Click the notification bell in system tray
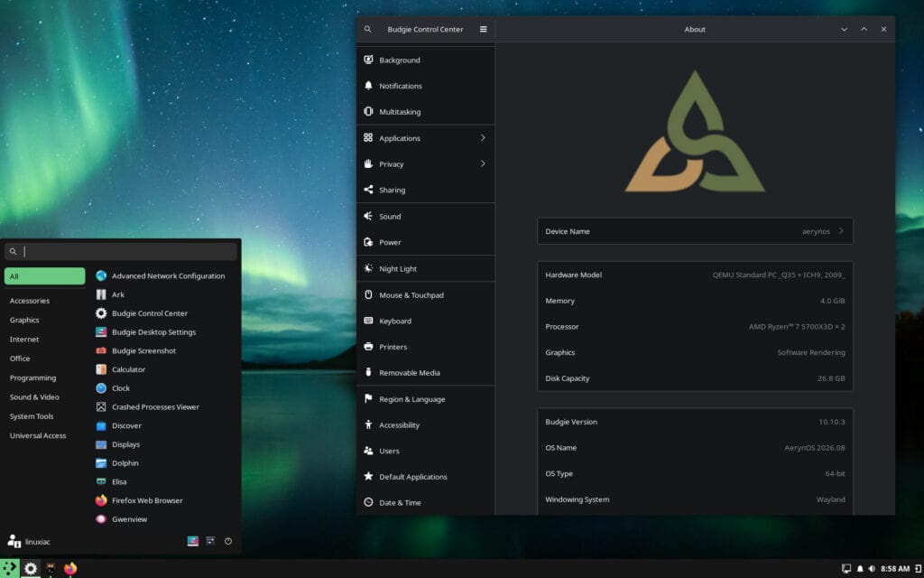 click(860, 569)
